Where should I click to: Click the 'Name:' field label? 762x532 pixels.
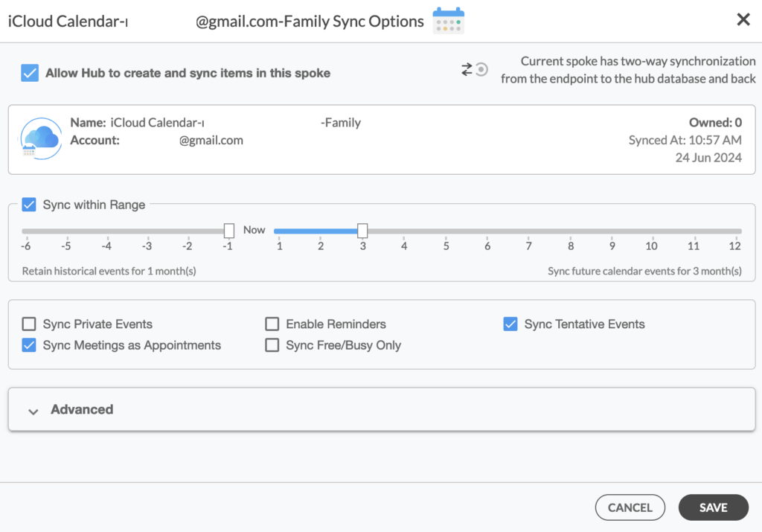(88, 123)
